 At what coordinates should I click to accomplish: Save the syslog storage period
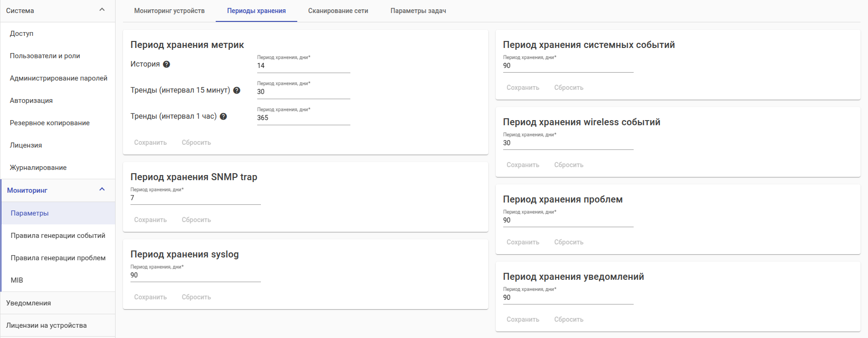click(150, 297)
